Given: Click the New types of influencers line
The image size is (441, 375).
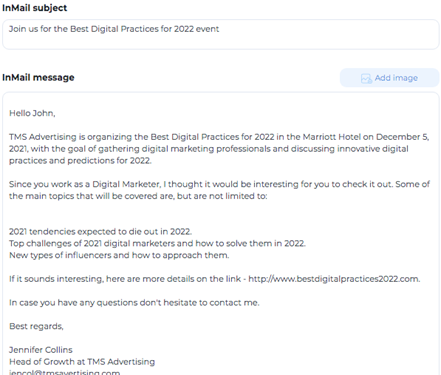Looking at the screenshot, I should (x=119, y=255).
